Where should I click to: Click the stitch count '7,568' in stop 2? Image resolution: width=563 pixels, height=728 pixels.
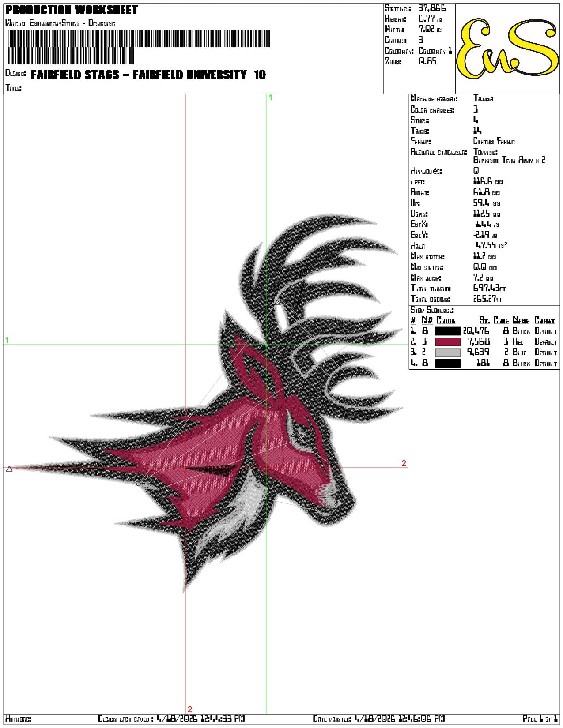coord(479,341)
